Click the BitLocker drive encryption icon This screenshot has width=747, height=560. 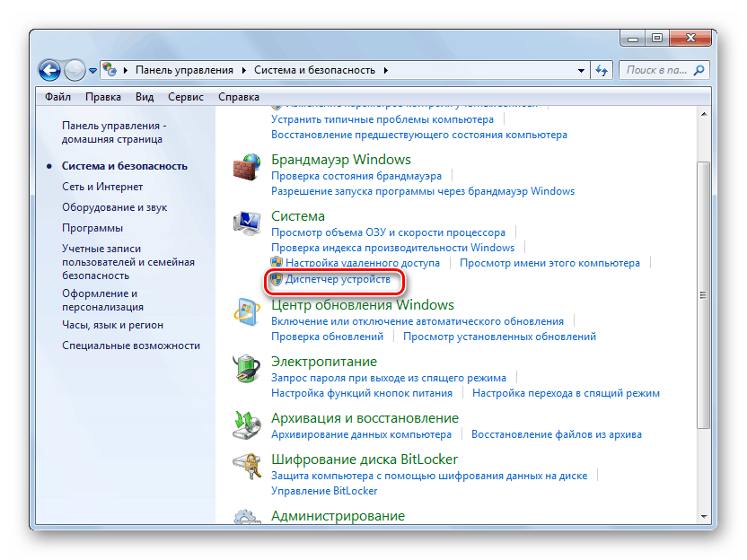247,466
